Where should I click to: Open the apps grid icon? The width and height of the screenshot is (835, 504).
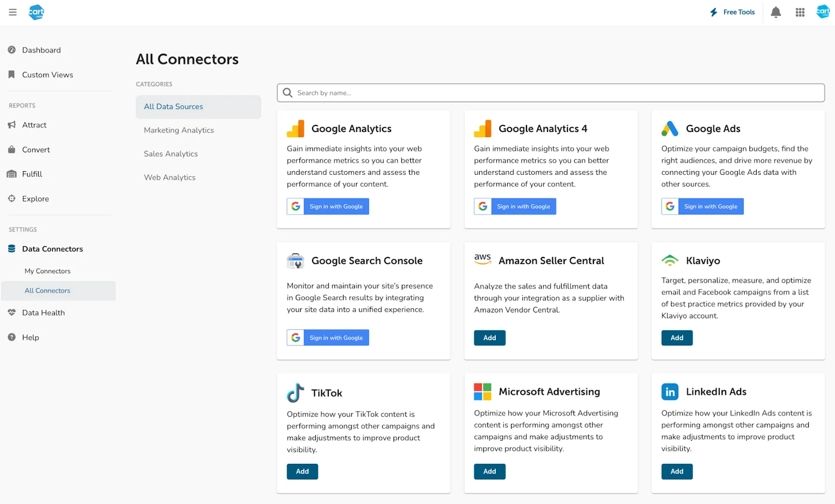pos(800,12)
